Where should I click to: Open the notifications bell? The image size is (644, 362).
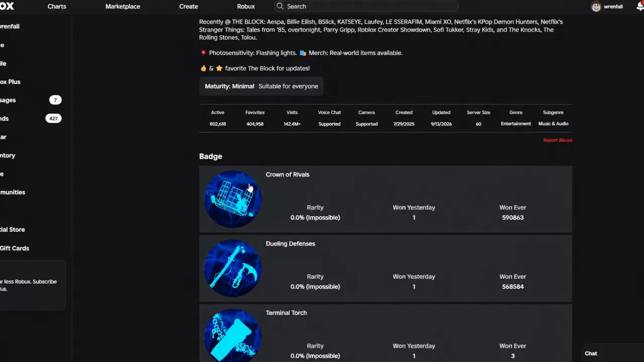(640, 6)
